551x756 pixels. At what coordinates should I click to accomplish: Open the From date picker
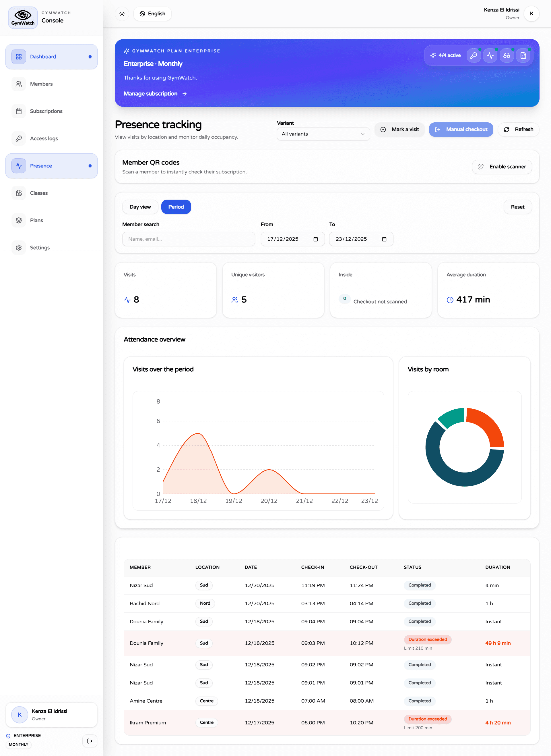click(x=315, y=239)
